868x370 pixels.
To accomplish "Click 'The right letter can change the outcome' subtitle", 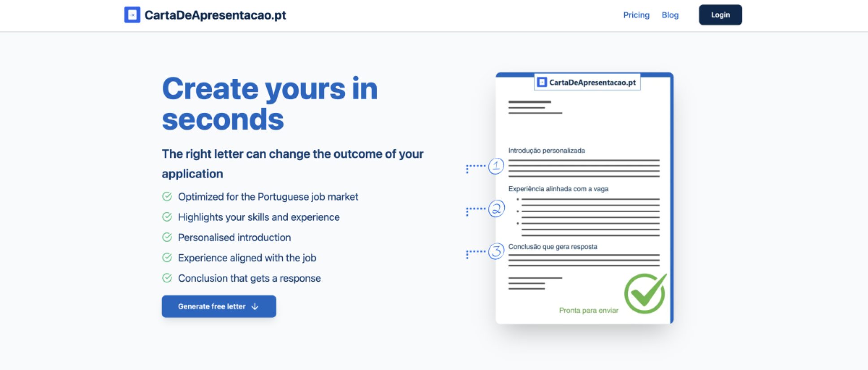I will [x=293, y=164].
